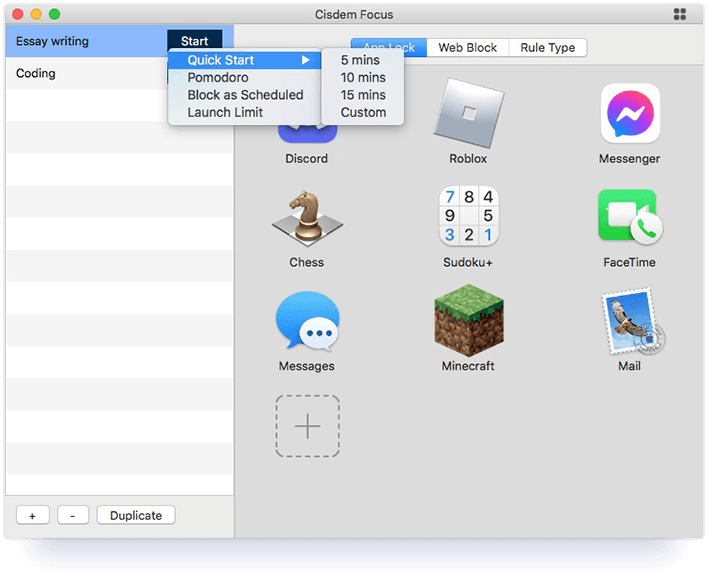Select the Messages app icon
Image resolution: width=708 pixels, height=581 pixels.
307,321
